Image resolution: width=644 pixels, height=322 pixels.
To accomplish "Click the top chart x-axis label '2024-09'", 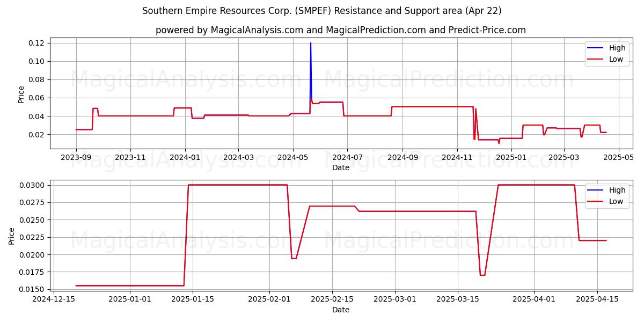I will [x=402, y=157].
